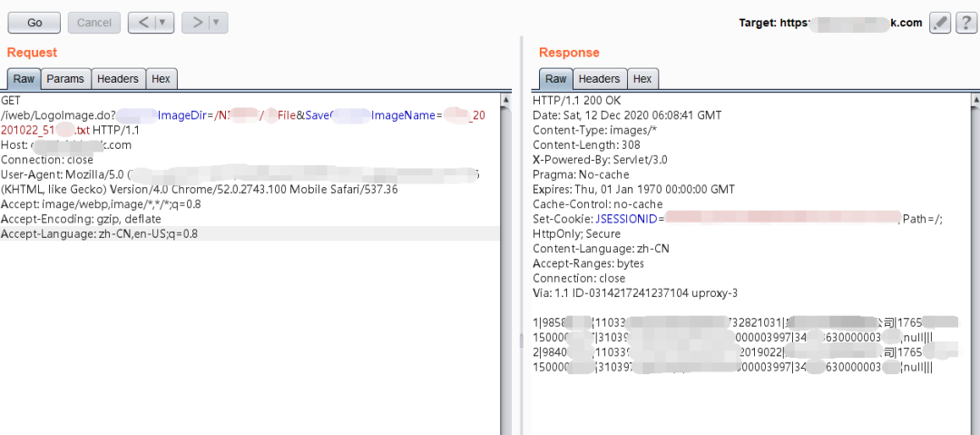Open the forward history dropdown arrow
The width and height of the screenshot is (980, 435).
click(216, 22)
